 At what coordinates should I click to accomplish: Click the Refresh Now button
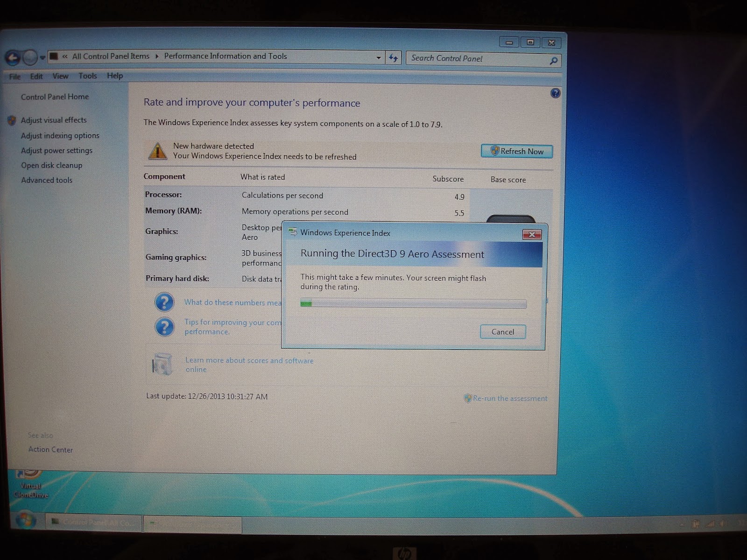(x=517, y=151)
